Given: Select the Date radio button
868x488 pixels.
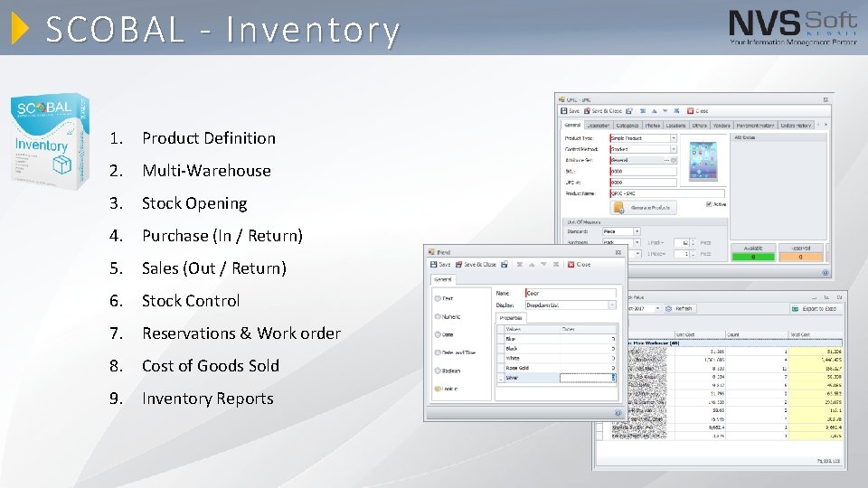Looking at the screenshot, I should [438, 334].
